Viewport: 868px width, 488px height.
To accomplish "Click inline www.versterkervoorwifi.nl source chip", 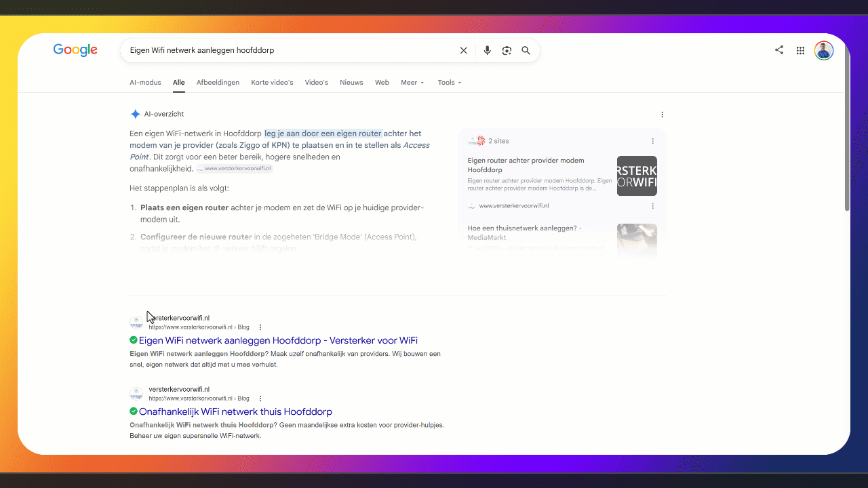I will point(235,169).
